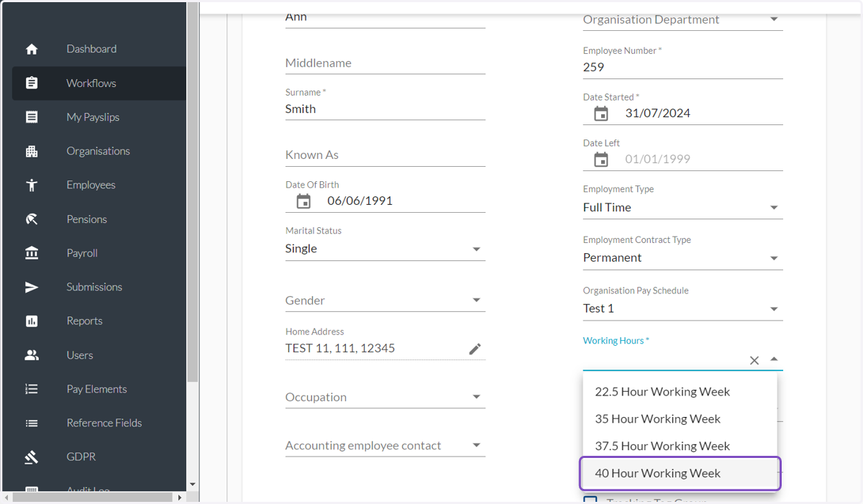This screenshot has width=863, height=504.
Task: Open Organisation Pay Schedule dropdown
Action: [x=774, y=309]
